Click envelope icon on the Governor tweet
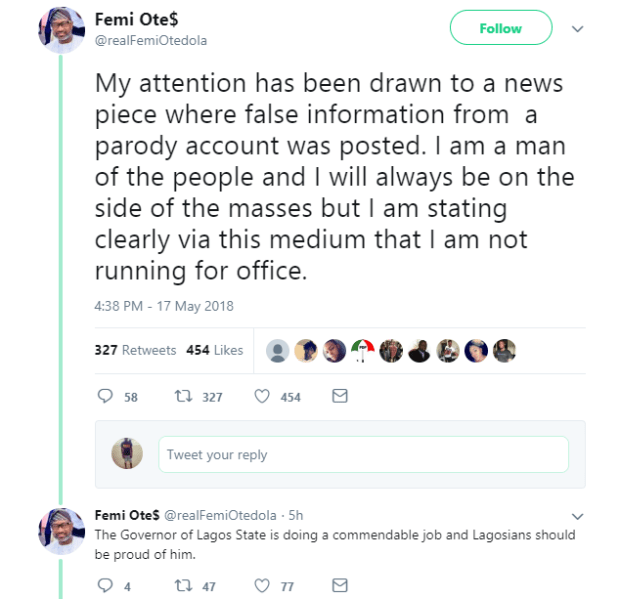Viewport: 620px width, 599px height. 339,585
